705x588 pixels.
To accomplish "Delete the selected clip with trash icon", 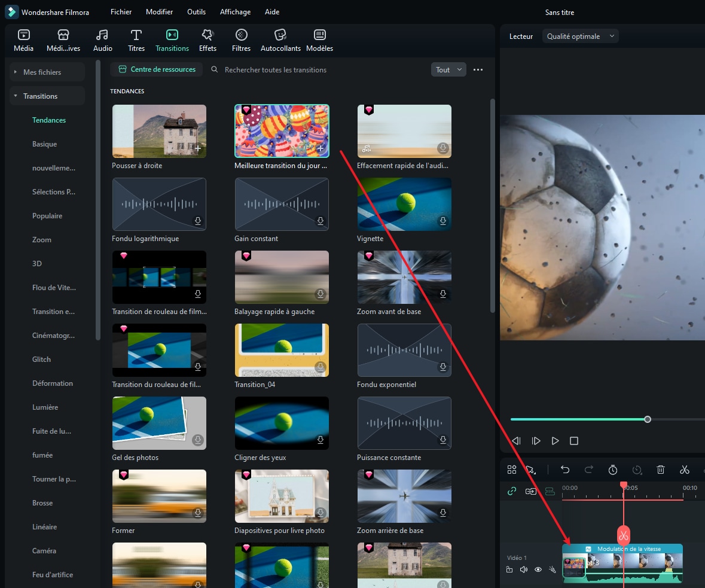I will pos(661,470).
